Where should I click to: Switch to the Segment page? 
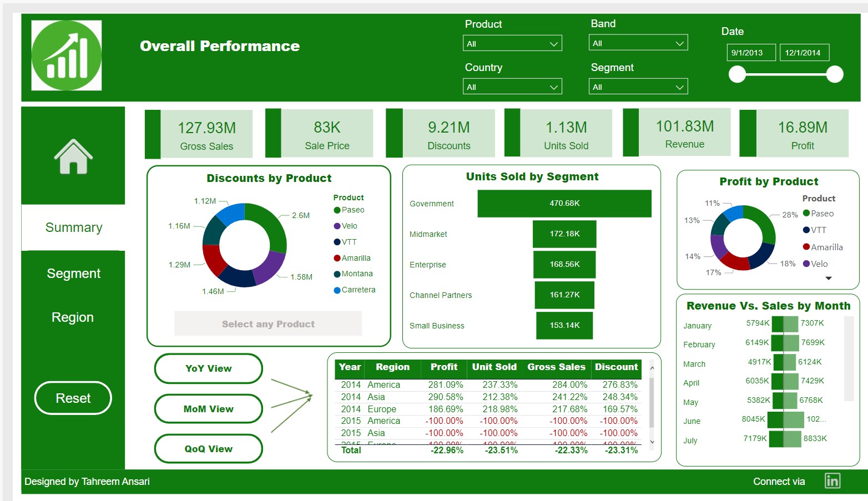coord(73,273)
